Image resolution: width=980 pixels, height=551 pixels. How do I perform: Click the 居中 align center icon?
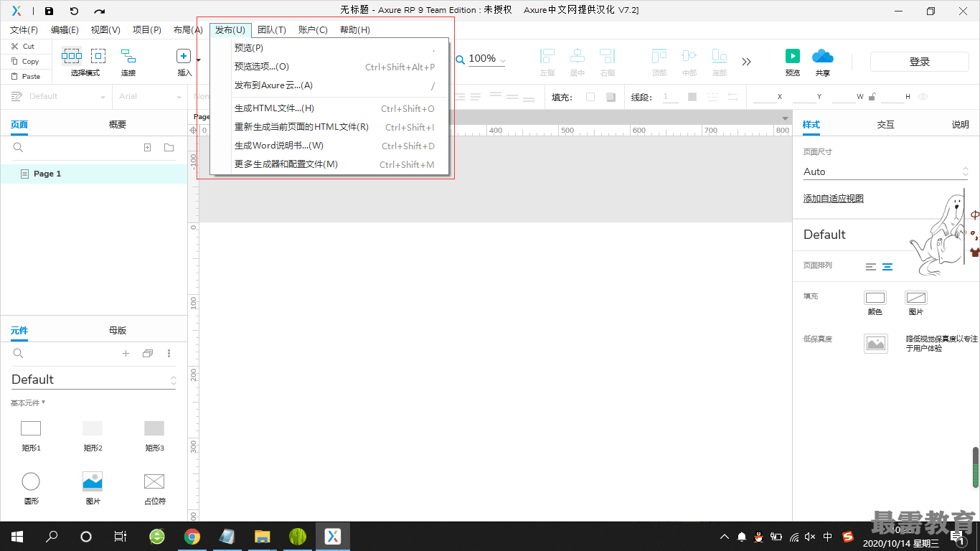click(x=578, y=56)
